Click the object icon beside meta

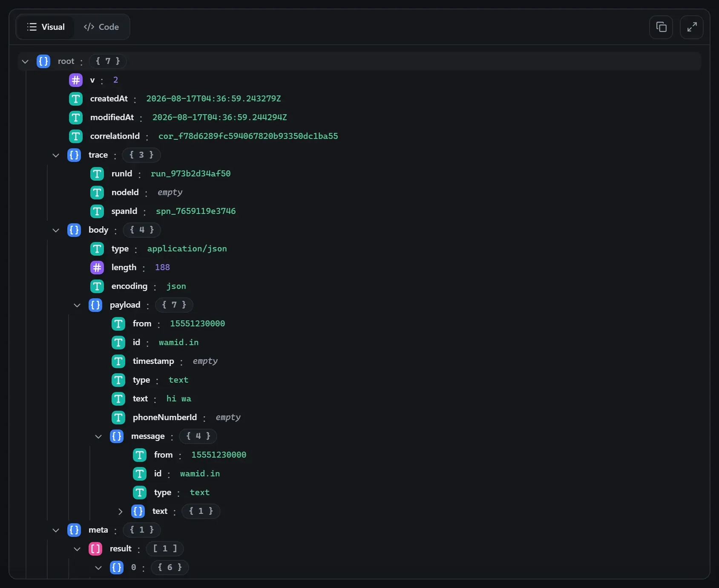[x=74, y=530]
